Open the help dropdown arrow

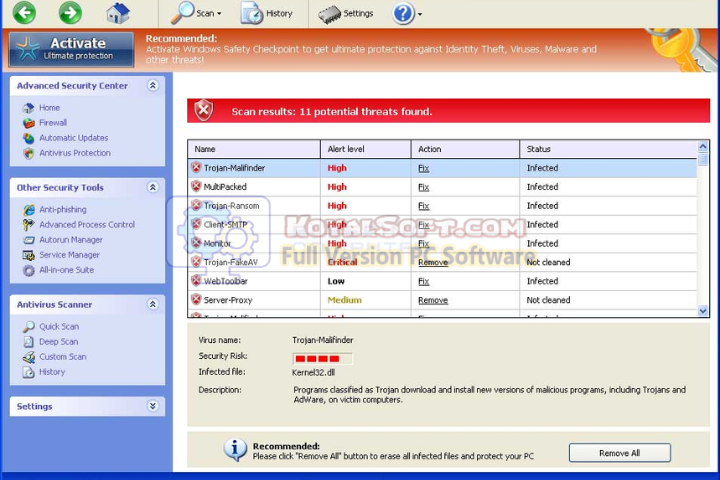pos(420,14)
